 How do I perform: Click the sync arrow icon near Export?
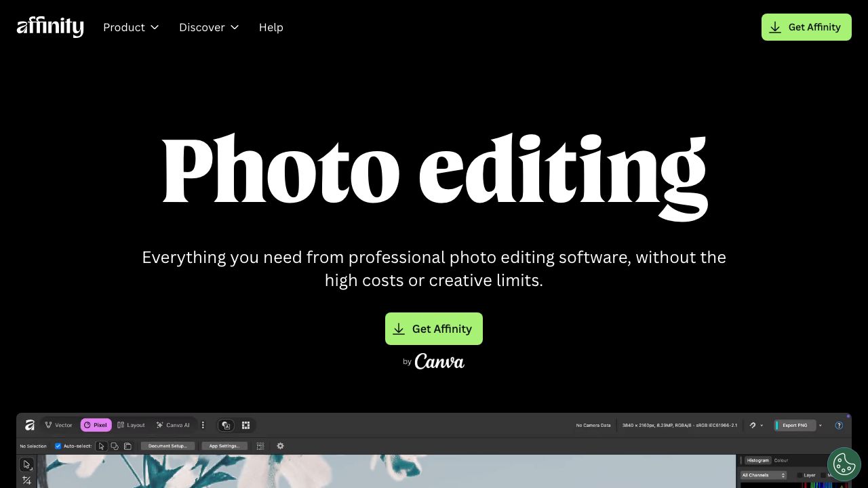[x=752, y=426]
